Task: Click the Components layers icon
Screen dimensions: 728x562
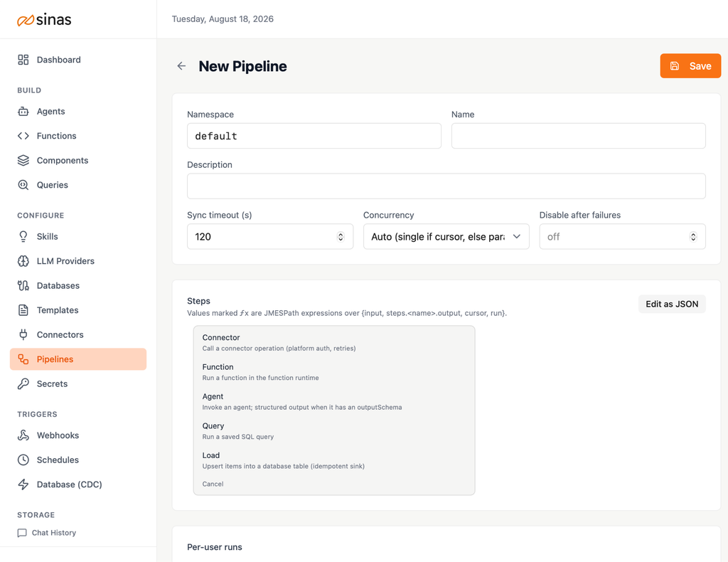Action: [x=23, y=160]
